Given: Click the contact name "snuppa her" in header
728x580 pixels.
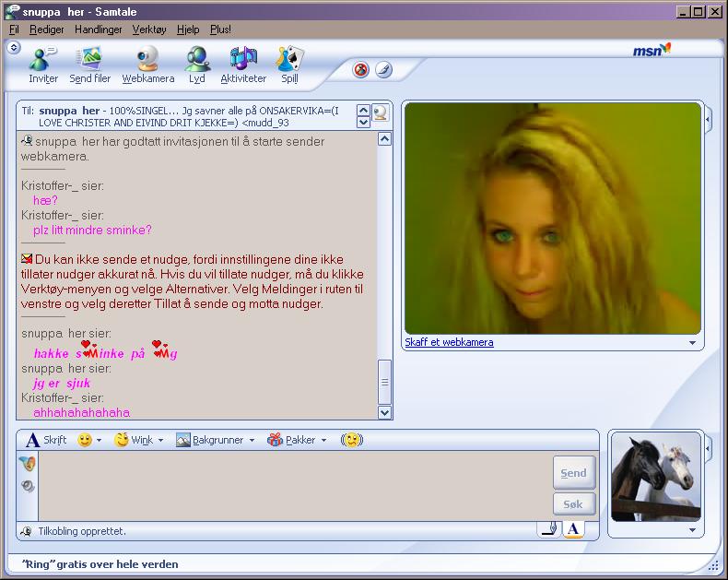Looking at the screenshot, I should point(69,111).
